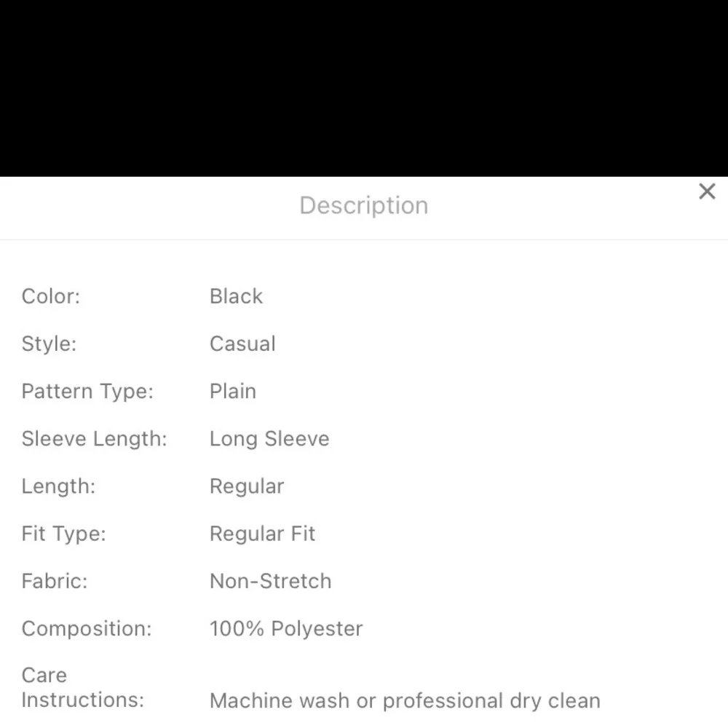Screen dimensions: 728x728
Task: Click the Fabric: label
Action: [55, 581]
